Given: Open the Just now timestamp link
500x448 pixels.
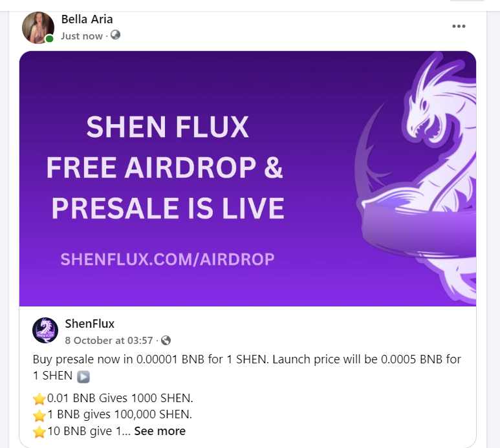Looking at the screenshot, I should [x=82, y=36].
